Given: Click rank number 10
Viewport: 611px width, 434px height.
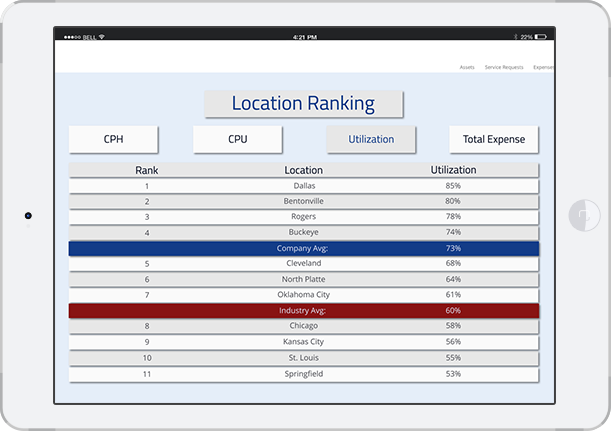Looking at the screenshot, I should [x=147, y=358].
